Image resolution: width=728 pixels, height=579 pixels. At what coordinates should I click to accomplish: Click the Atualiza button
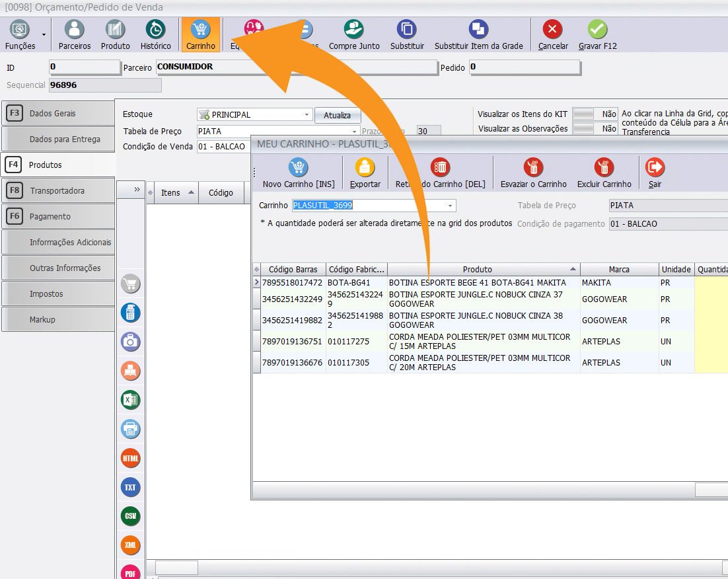pos(337,115)
